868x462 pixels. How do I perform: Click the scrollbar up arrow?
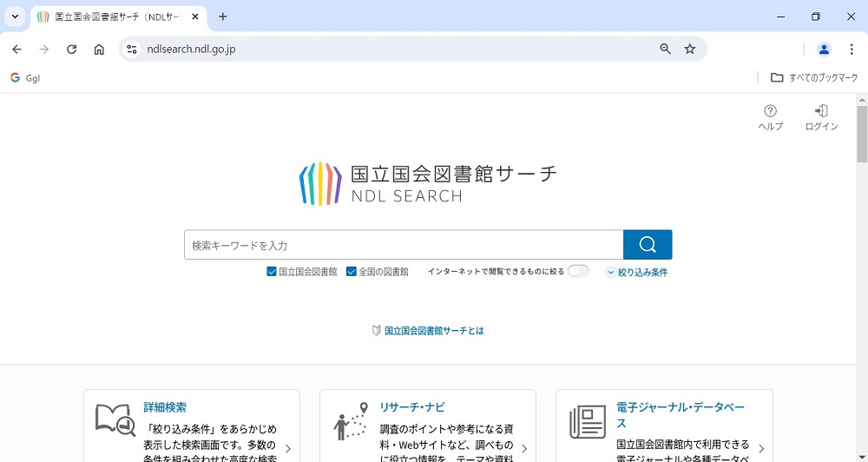pos(862,100)
